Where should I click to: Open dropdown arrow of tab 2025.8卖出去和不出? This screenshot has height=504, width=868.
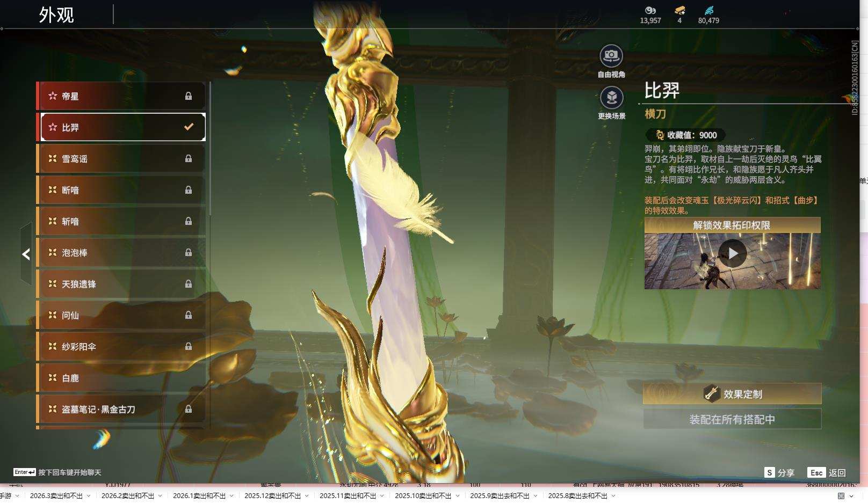click(613, 496)
